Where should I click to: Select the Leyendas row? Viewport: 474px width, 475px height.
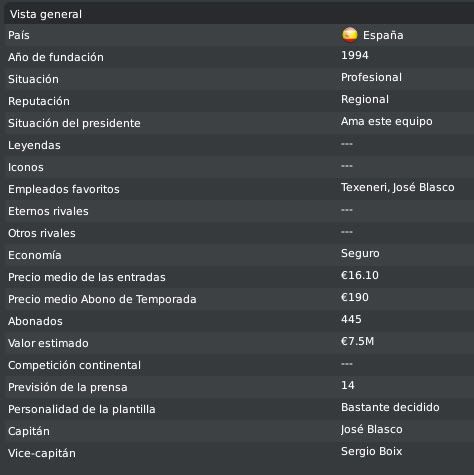pyautogui.click(x=239, y=145)
